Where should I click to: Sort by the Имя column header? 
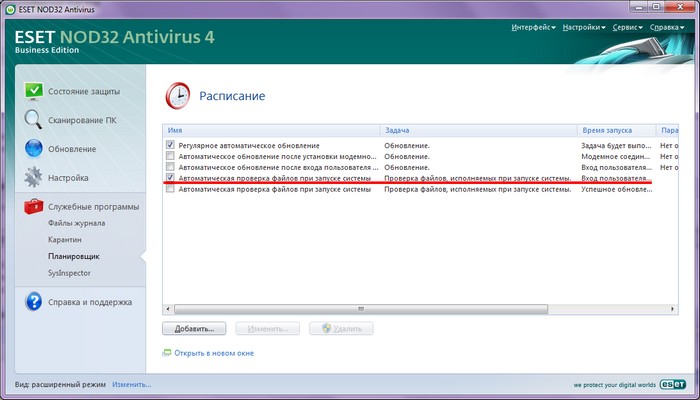coord(271,130)
